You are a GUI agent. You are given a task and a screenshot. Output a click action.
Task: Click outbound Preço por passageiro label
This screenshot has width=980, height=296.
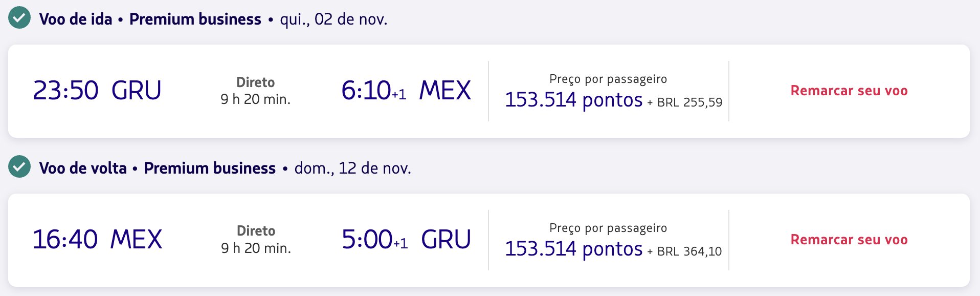click(608, 79)
